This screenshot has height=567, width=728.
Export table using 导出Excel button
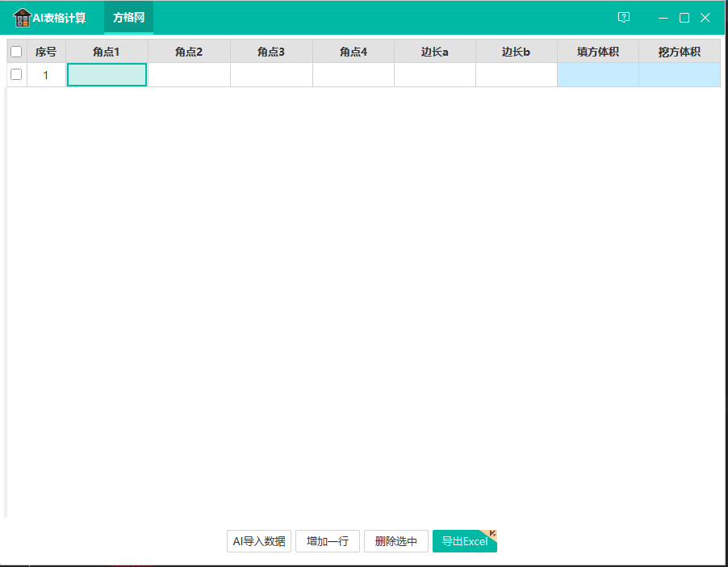[x=464, y=541]
